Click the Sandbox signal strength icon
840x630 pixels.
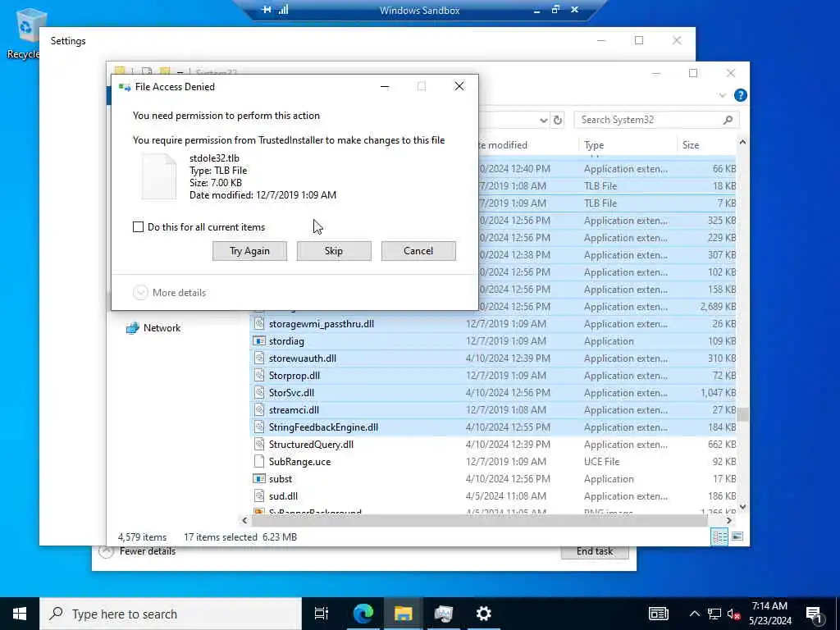283,10
